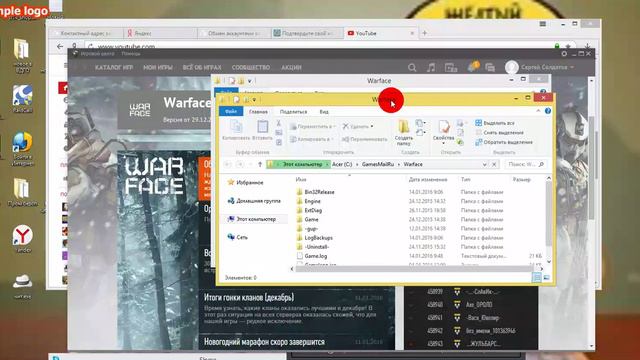Open the Файл tab in the Explorer window
The width and height of the screenshot is (640, 360).
(x=231, y=111)
